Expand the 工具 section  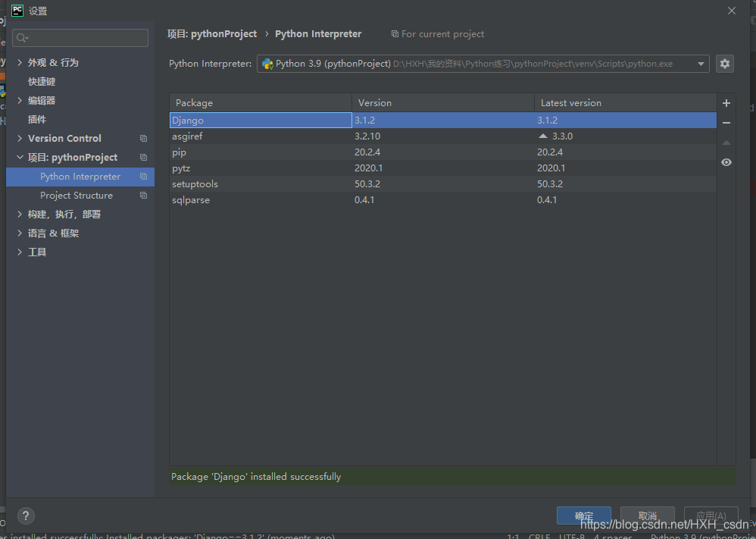tap(20, 252)
